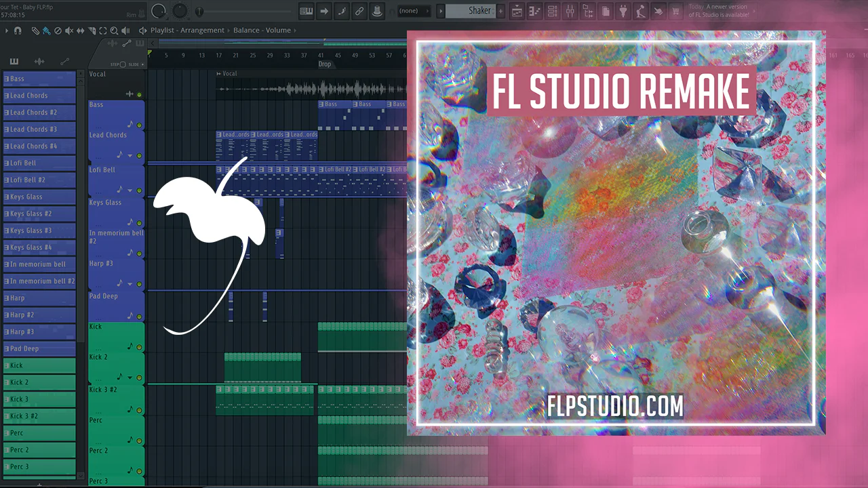Open the Mixer view button
The image size is (868, 488).
570,11
